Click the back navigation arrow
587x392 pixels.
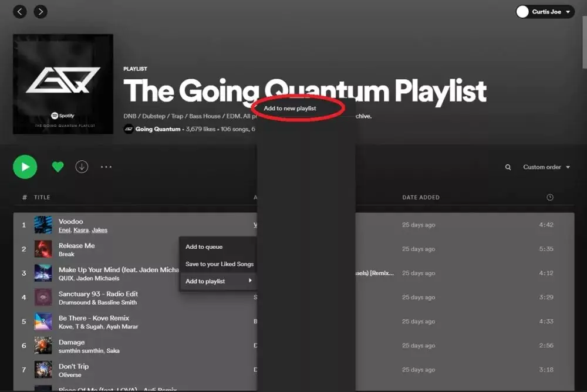(19, 11)
